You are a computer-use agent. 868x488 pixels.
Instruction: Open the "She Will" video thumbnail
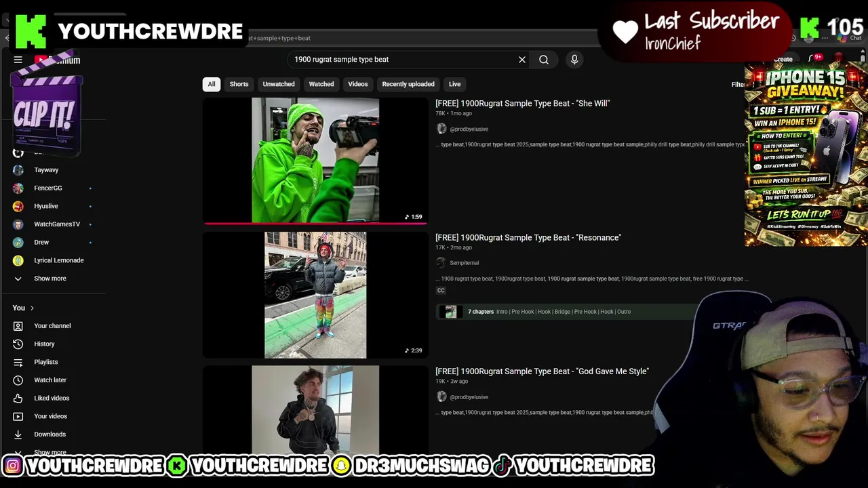315,161
